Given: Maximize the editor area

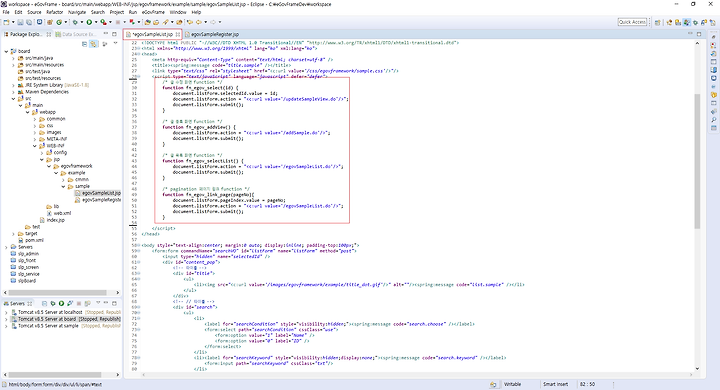Looking at the screenshot, I should pyautogui.click(x=699, y=34).
